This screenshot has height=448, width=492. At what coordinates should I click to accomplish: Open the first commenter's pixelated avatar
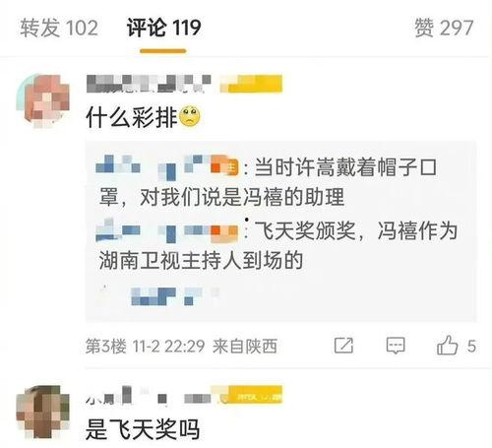point(43,101)
